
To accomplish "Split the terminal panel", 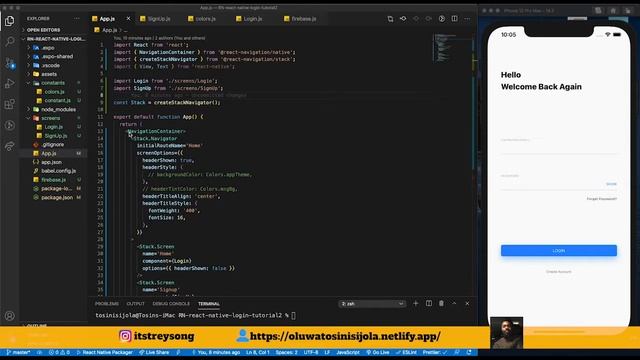I will (x=429, y=303).
